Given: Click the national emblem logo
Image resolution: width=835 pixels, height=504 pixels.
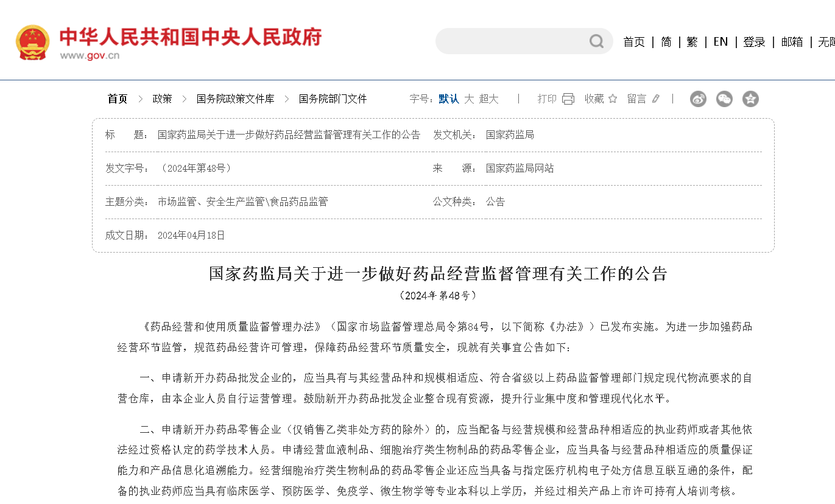Looking at the screenshot, I should (33, 42).
